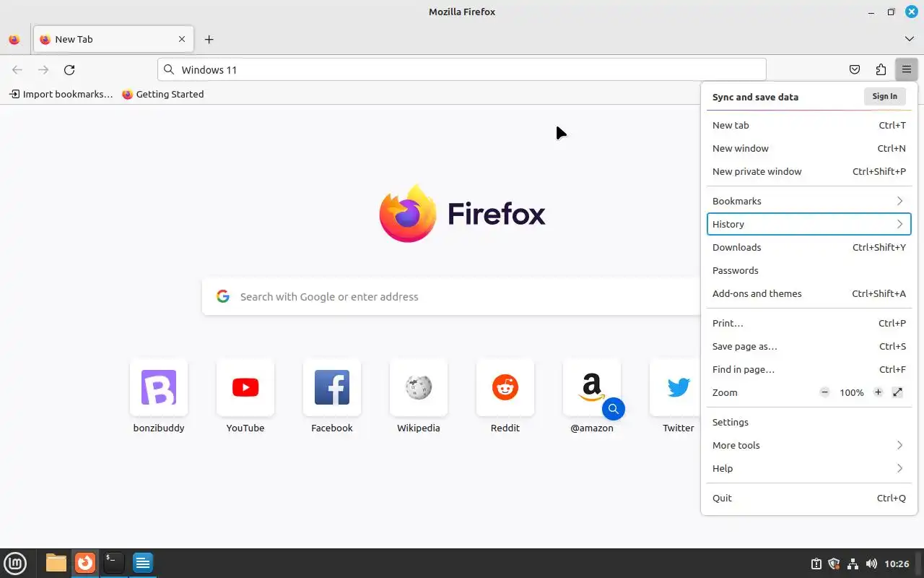Click the Google G logo in search box
924x578 pixels.
(x=223, y=296)
